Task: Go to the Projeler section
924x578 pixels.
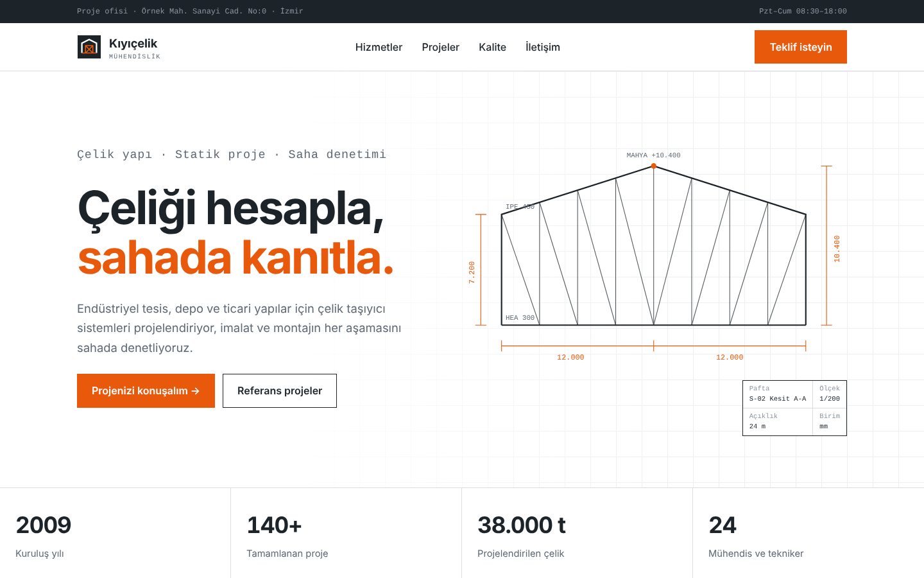Action: pos(441,47)
